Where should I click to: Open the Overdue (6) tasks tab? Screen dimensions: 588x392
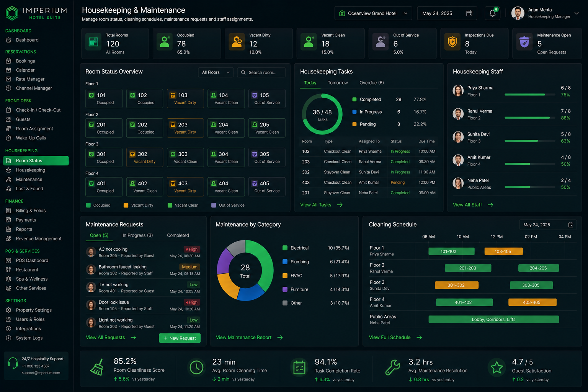(372, 83)
